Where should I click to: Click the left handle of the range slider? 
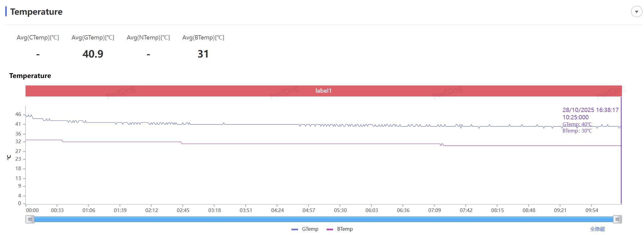pos(30,219)
